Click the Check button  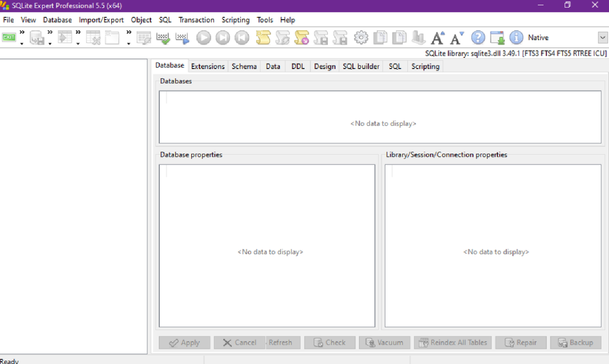330,343
